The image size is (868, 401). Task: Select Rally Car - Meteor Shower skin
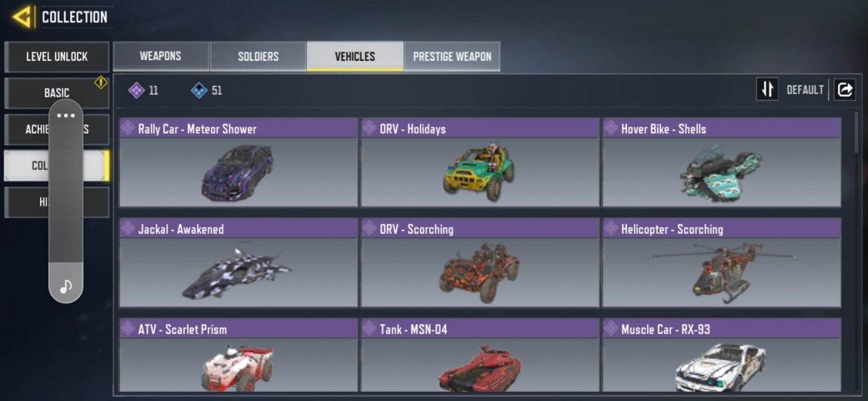click(x=238, y=162)
